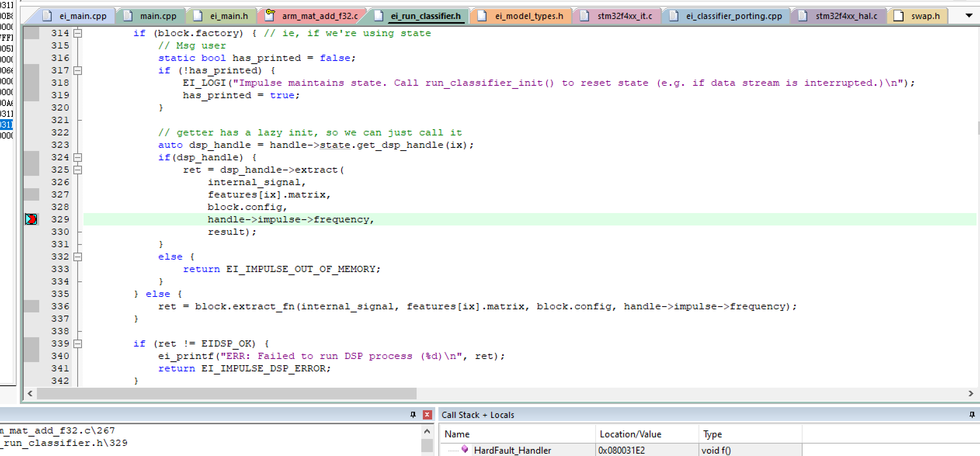The width and height of the screenshot is (980, 456).
Task: Open the tab list dropdown arrow
Action: click(x=969, y=16)
